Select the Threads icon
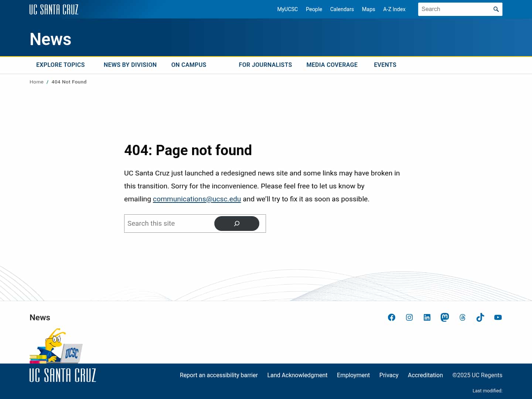The image size is (532, 399). coord(463,317)
